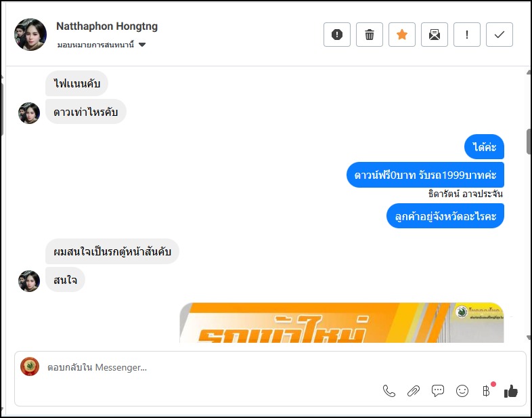Viewport: 532px width, 418px height.
Task: Open saved replies speech bubble icon
Action: 438,391
